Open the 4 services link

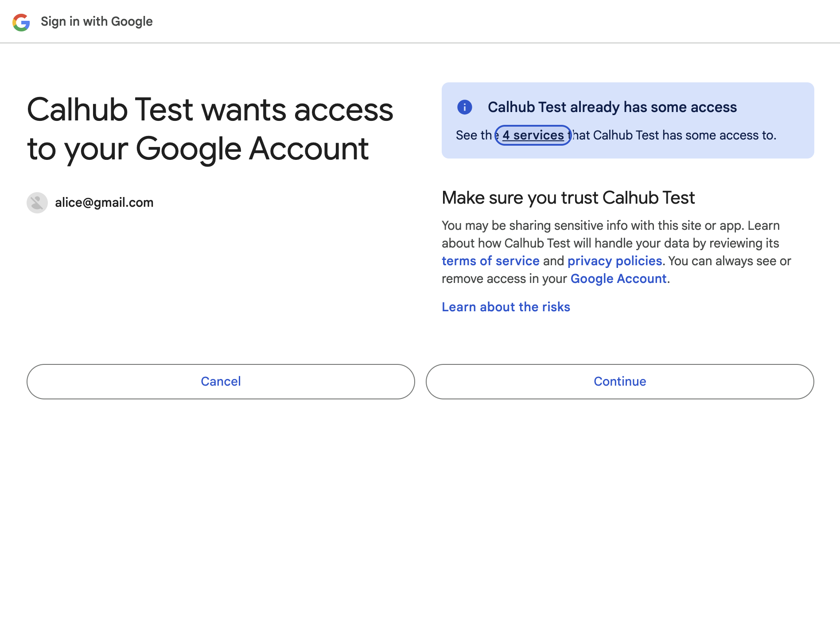[x=533, y=135]
